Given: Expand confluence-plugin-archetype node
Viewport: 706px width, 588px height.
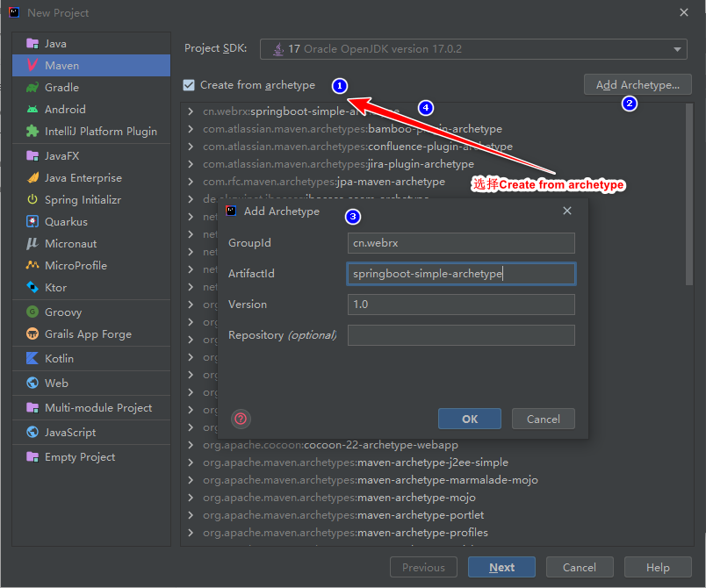Looking at the screenshot, I should click(x=191, y=147).
